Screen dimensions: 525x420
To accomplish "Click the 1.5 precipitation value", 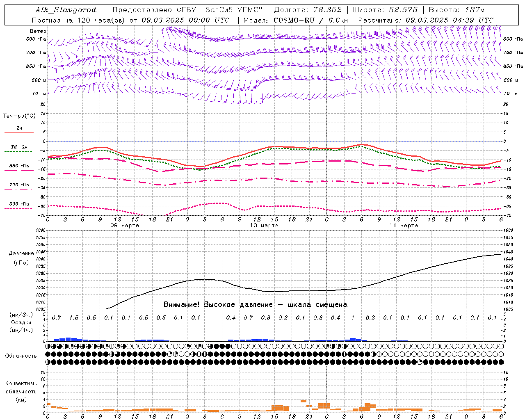I will click(74, 318).
